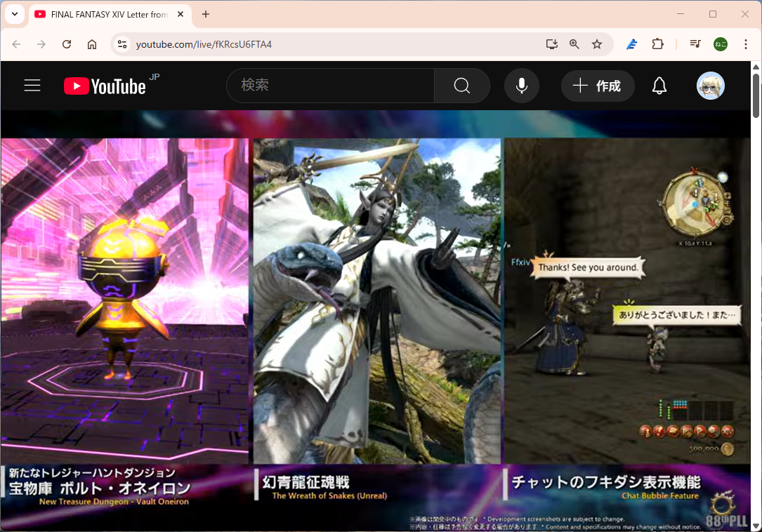Click the Vault Oneiron treasure dungeon image

tap(124, 301)
